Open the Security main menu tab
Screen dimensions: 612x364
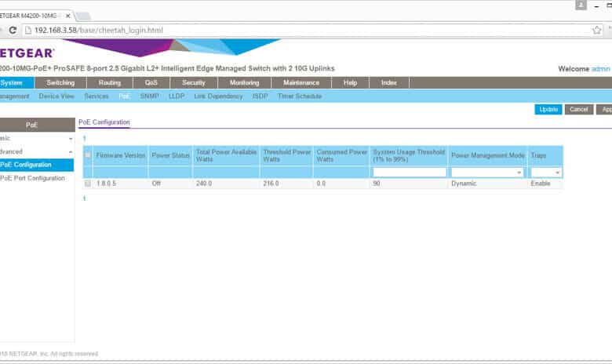[x=194, y=82]
